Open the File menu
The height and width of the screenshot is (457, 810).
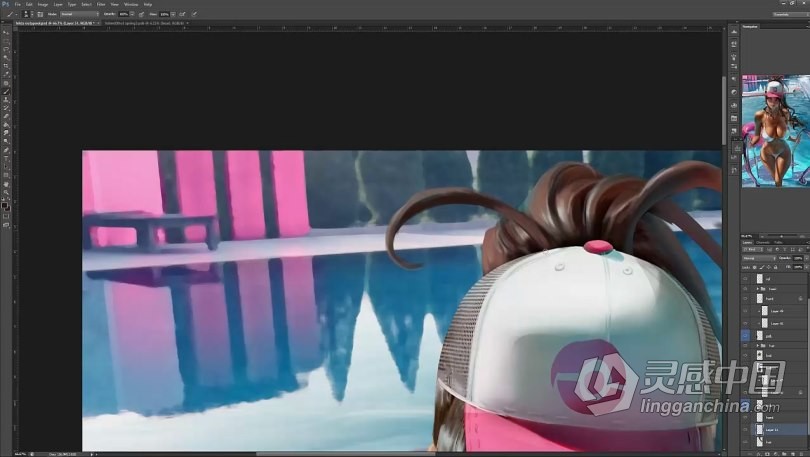click(x=18, y=4)
